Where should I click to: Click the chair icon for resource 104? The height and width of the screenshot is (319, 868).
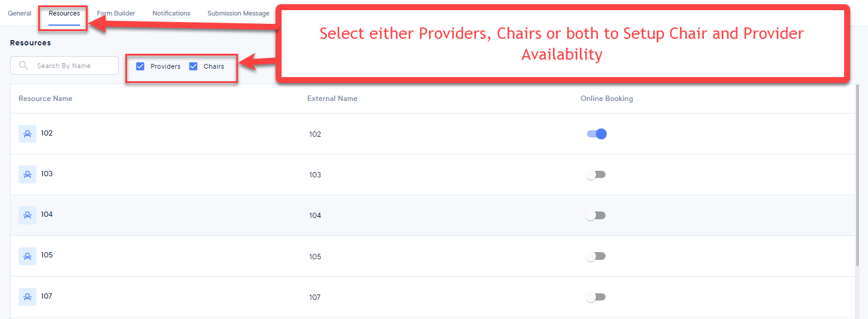(27, 215)
